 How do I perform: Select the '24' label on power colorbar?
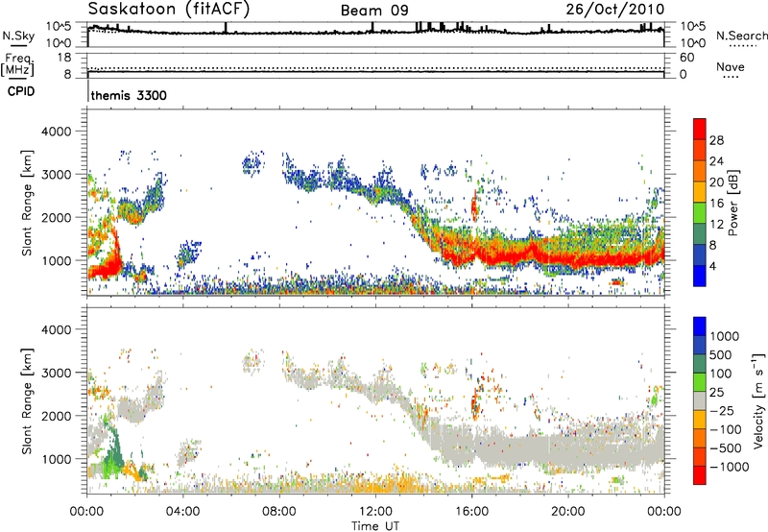[716, 161]
